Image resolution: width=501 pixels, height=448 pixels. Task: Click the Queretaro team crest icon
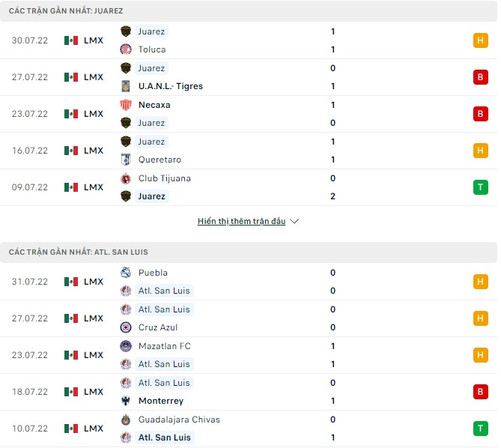pos(126,160)
